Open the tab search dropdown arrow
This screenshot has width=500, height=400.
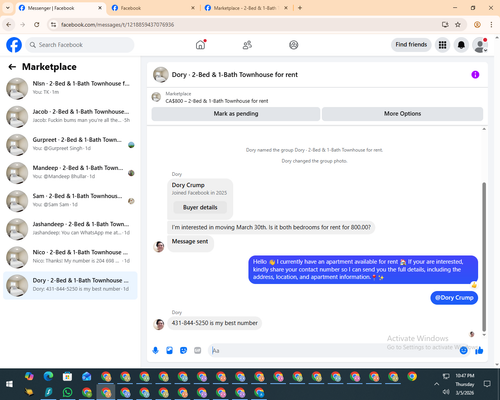click(x=7, y=8)
